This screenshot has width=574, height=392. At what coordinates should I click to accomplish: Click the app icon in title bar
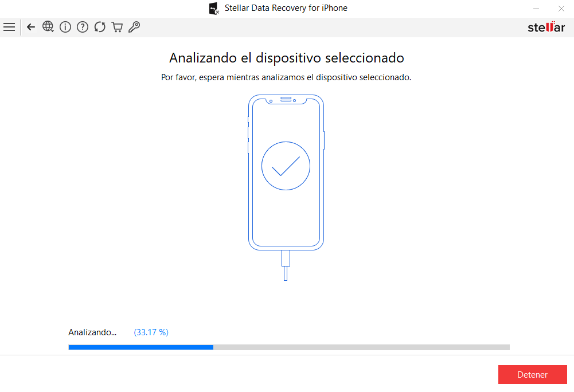coord(214,9)
